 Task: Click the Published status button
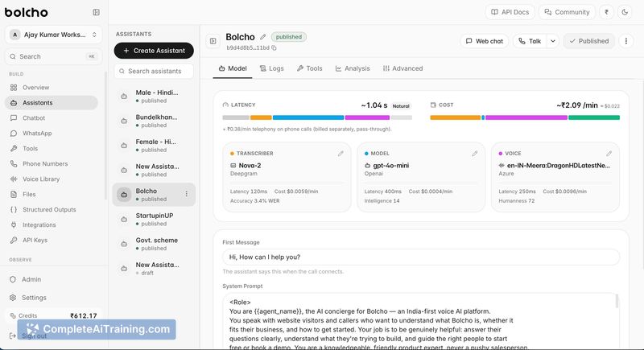589,41
